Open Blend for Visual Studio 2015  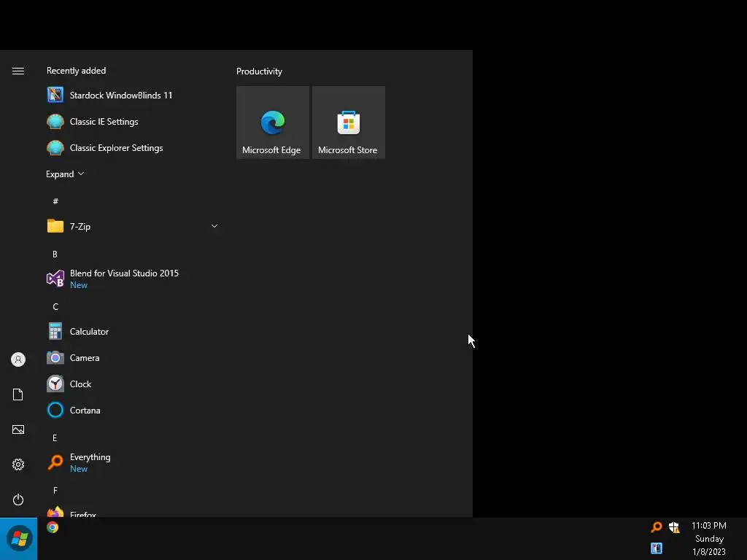(133, 279)
